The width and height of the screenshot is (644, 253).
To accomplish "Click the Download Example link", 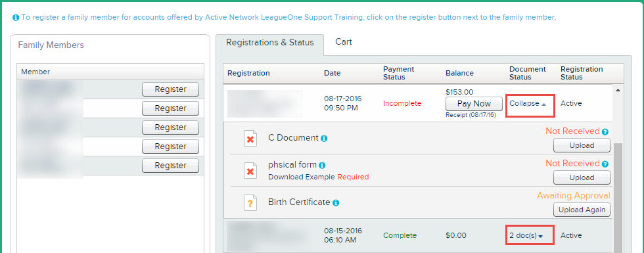I will point(302,177).
